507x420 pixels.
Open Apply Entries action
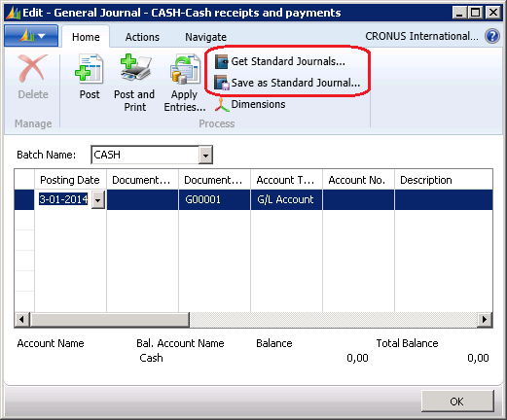pos(184,83)
